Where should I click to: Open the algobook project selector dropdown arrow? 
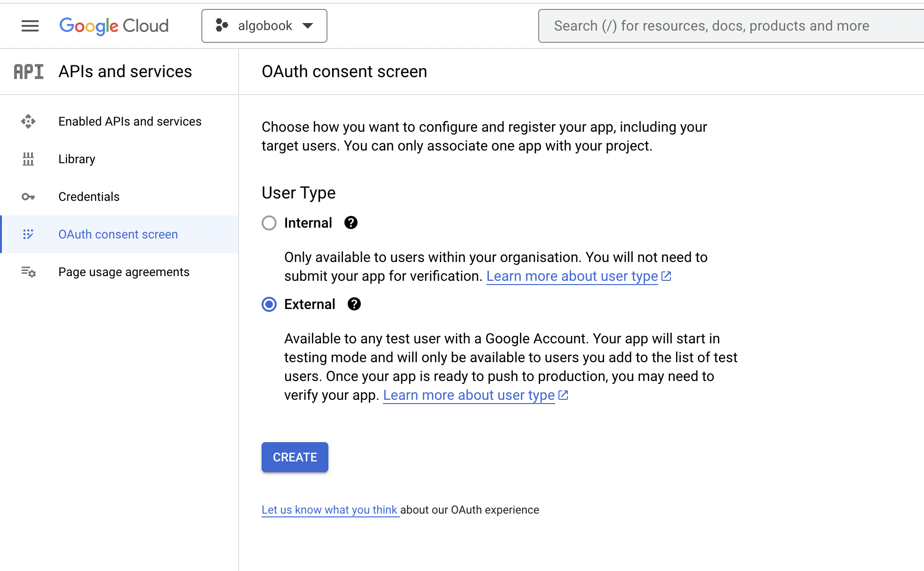point(308,25)
